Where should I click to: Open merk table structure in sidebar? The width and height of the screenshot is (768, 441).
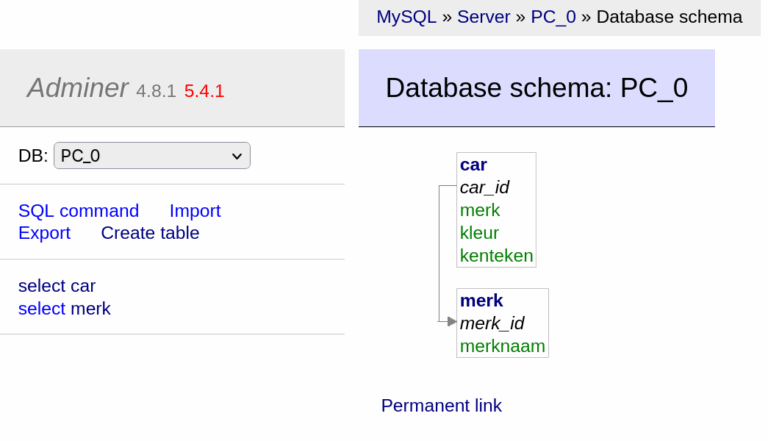point(91,309)
